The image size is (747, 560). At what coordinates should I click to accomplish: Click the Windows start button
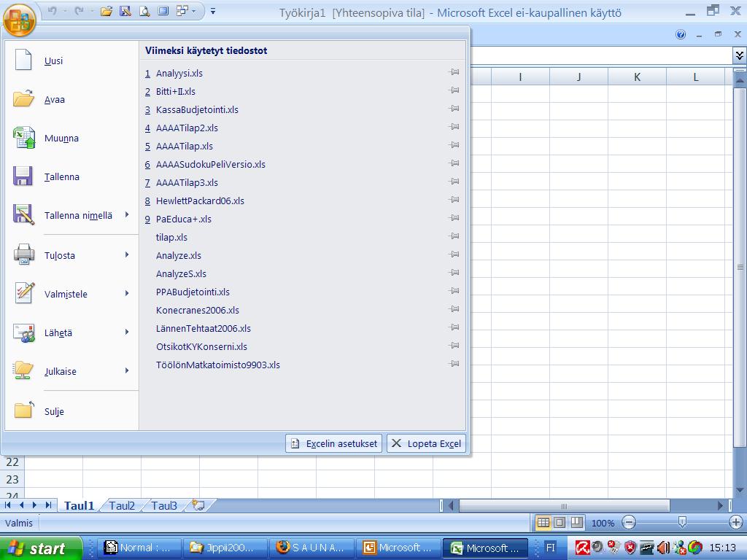(41, 548)
